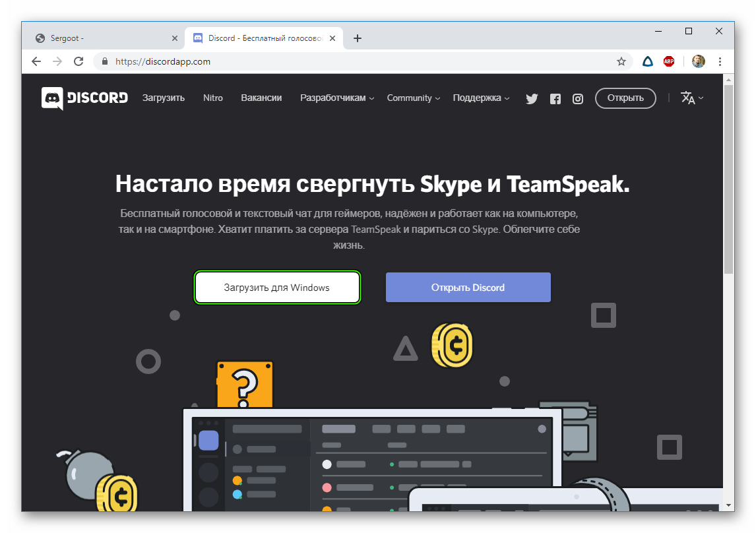
Task: Click the Загрузить для Windows button
Action: 276,288
